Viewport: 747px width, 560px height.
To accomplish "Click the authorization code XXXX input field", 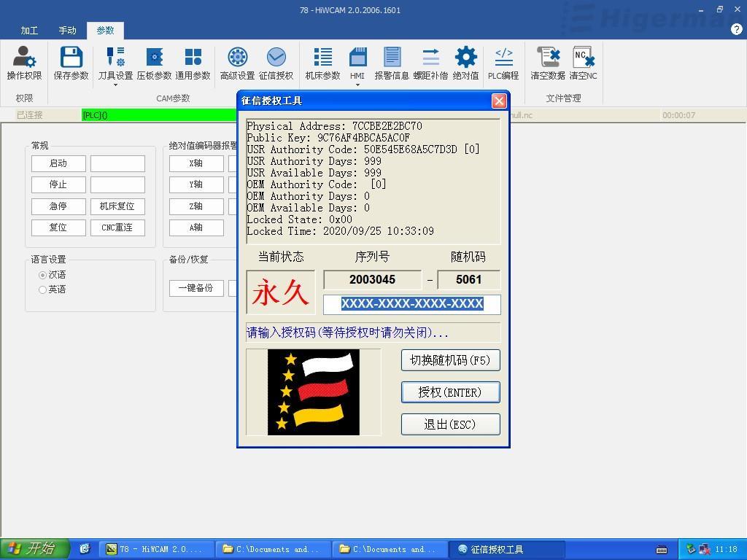I will pyautogui.click(x=412, y=304).
